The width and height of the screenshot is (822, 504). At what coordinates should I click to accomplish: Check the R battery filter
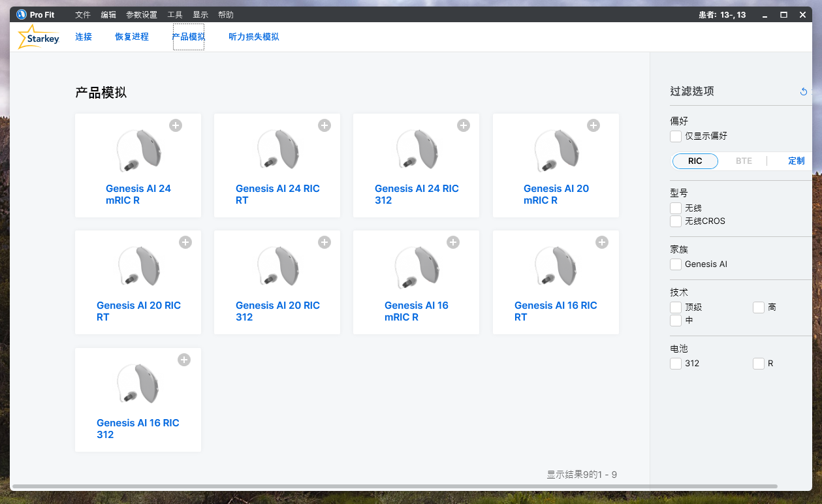click(x=759, y=364)
